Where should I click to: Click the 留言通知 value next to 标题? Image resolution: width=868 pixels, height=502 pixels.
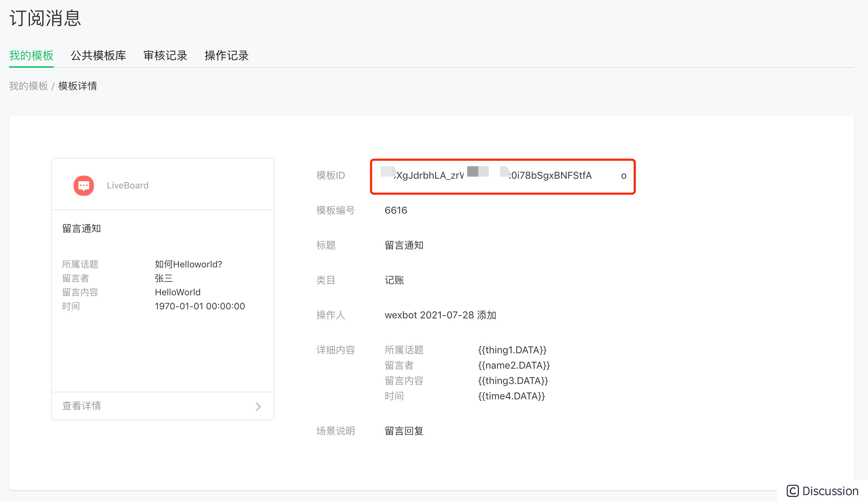coord(404,245)
